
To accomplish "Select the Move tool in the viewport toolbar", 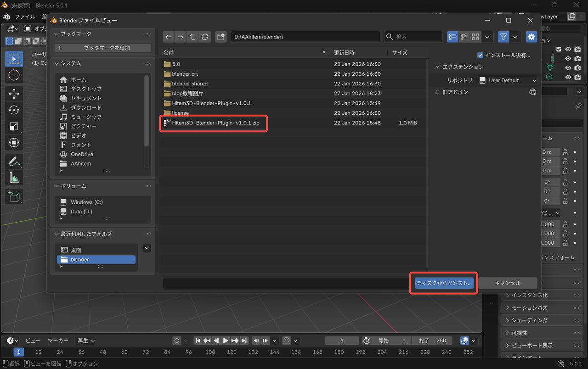I will (14, 94).
